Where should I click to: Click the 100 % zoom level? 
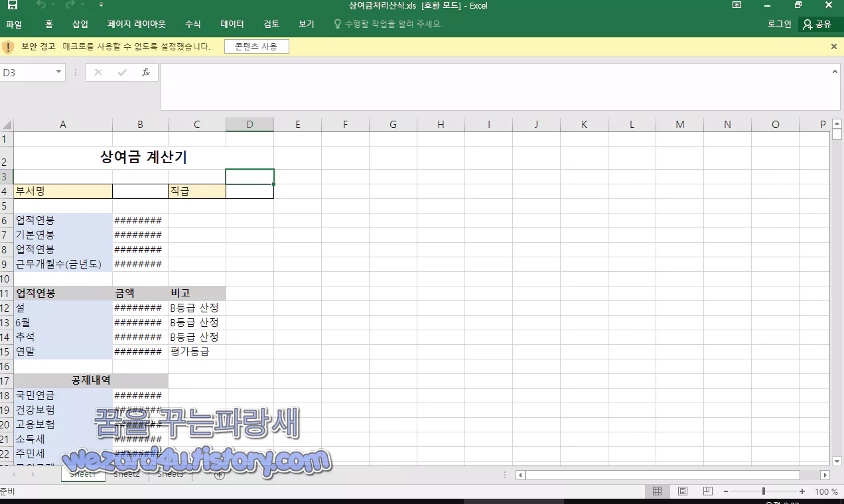pos(826,491)
